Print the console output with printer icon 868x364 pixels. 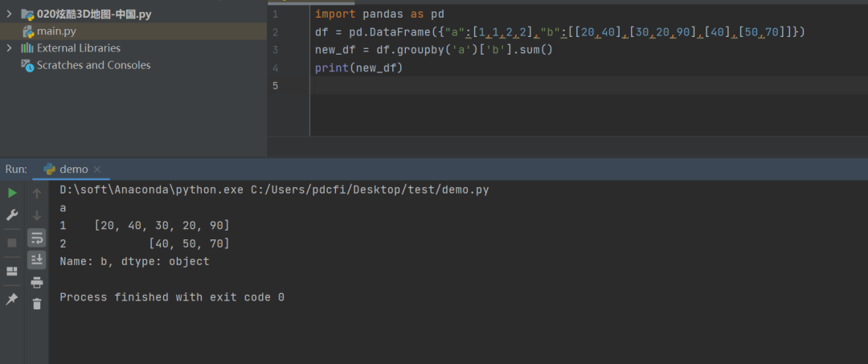pos(37,283)
